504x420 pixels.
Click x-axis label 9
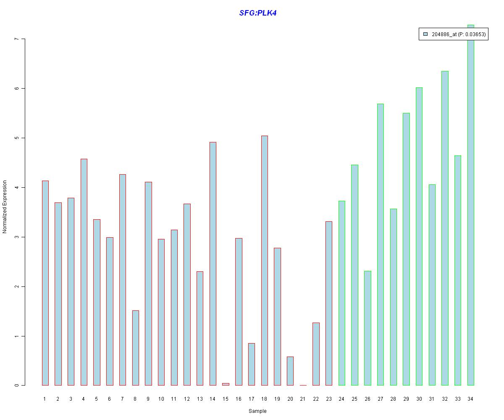[x=148, y=399]
